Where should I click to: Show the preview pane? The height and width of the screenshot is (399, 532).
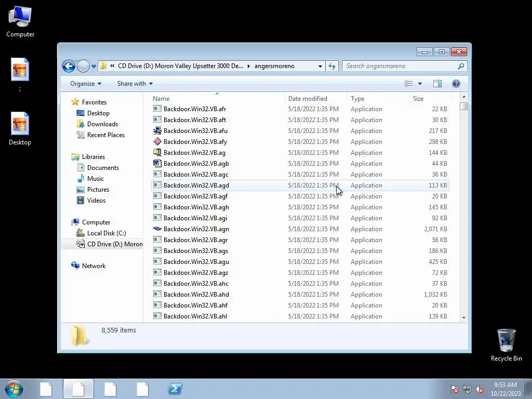click(x=437, y=84)
